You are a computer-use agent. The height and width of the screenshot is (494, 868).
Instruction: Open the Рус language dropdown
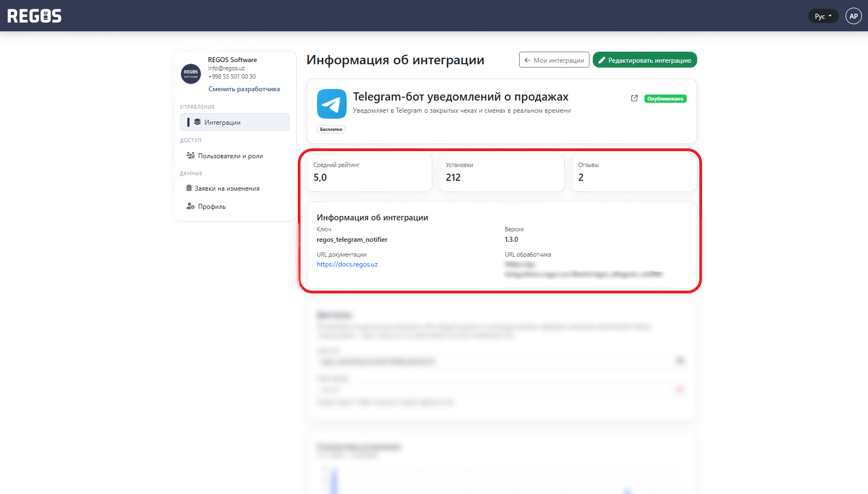pyautogui.click(x=822, y=16)
